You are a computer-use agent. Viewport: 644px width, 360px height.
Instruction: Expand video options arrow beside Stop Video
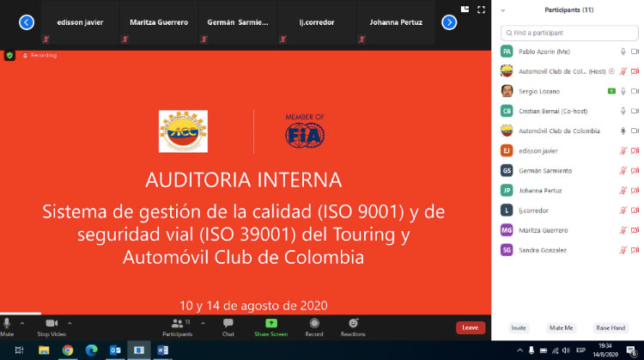pyautogui.click(x=70, y=323)
